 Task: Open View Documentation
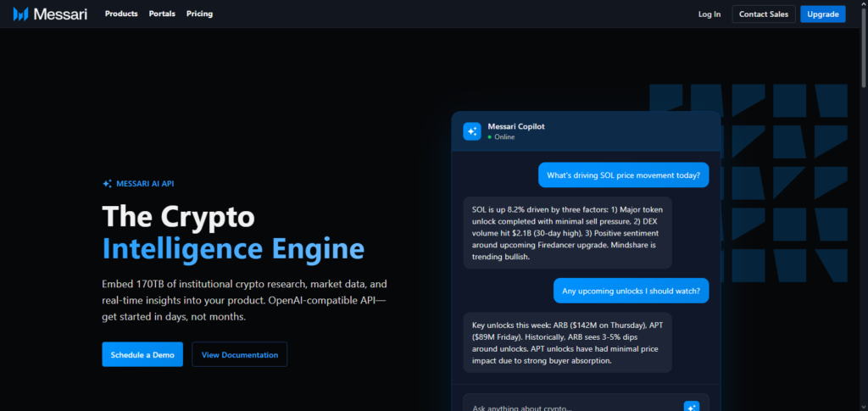[x=239, y=355]
